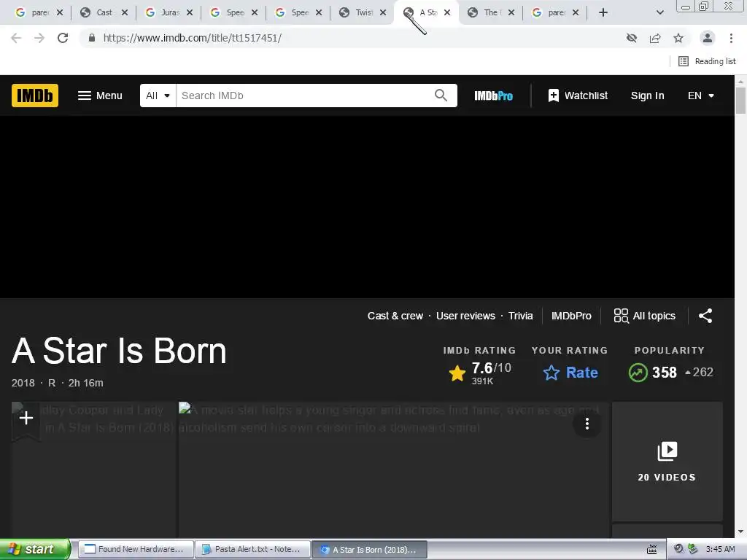Go forward in the browser
Viewport: 747px width, 560px height.
39,38
